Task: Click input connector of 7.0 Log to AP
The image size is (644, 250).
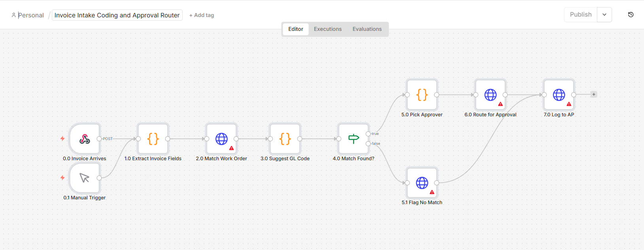Action: coord(544,95)
